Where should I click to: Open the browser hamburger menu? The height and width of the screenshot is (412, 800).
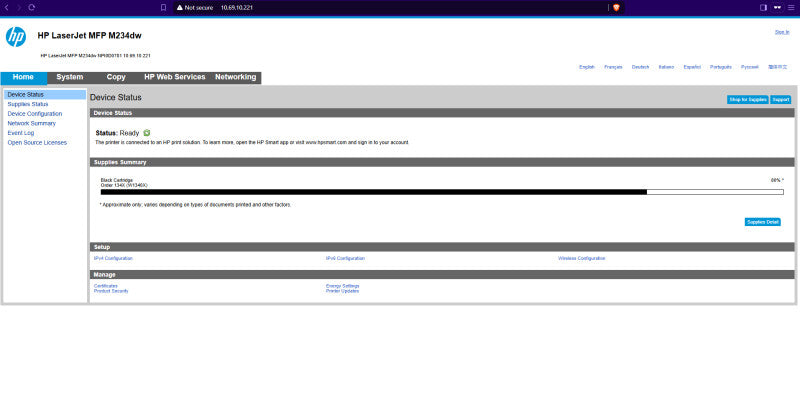[x=791, y=8]
